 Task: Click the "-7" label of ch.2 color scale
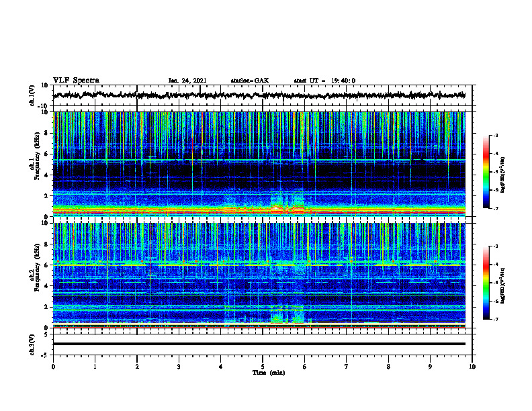click(495, 320)
